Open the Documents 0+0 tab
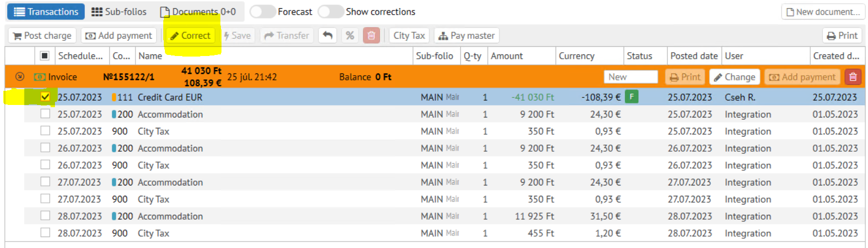 click(x=198, y=11)
